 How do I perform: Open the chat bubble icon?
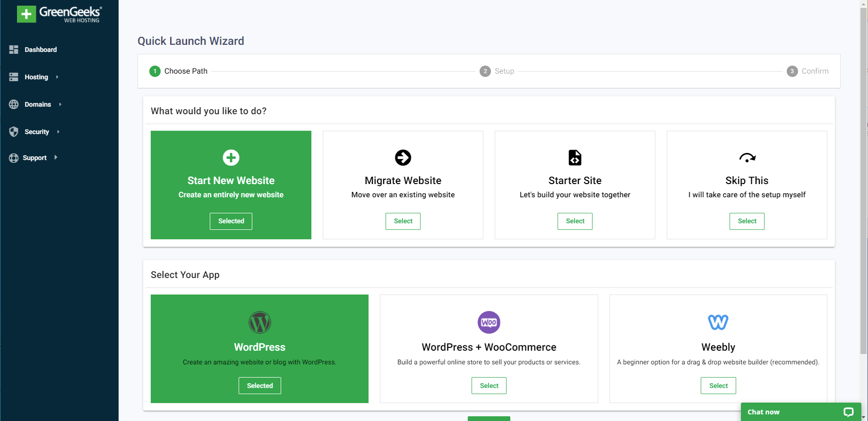click(x=848, y=412)
